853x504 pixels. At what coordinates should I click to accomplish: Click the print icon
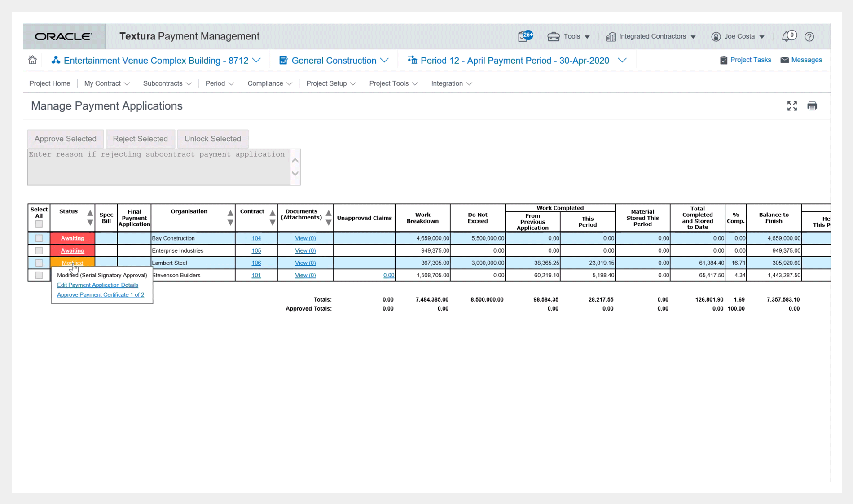point(812,106)
